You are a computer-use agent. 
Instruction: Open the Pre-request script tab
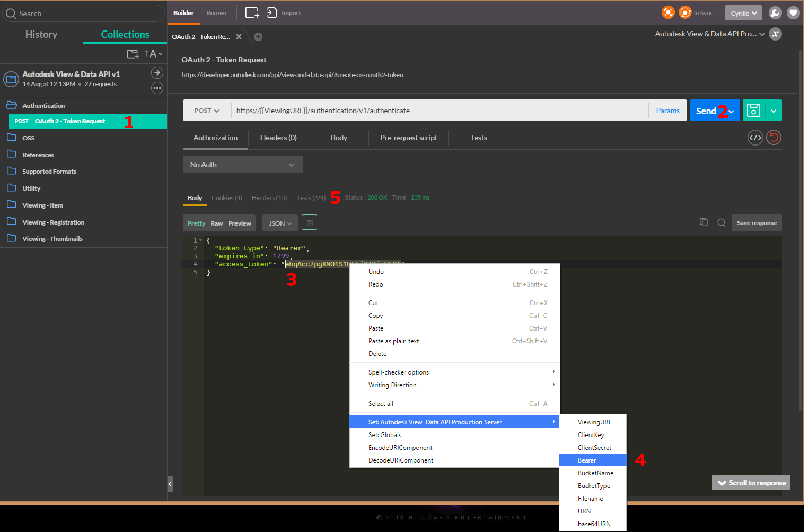pos(408,138)
